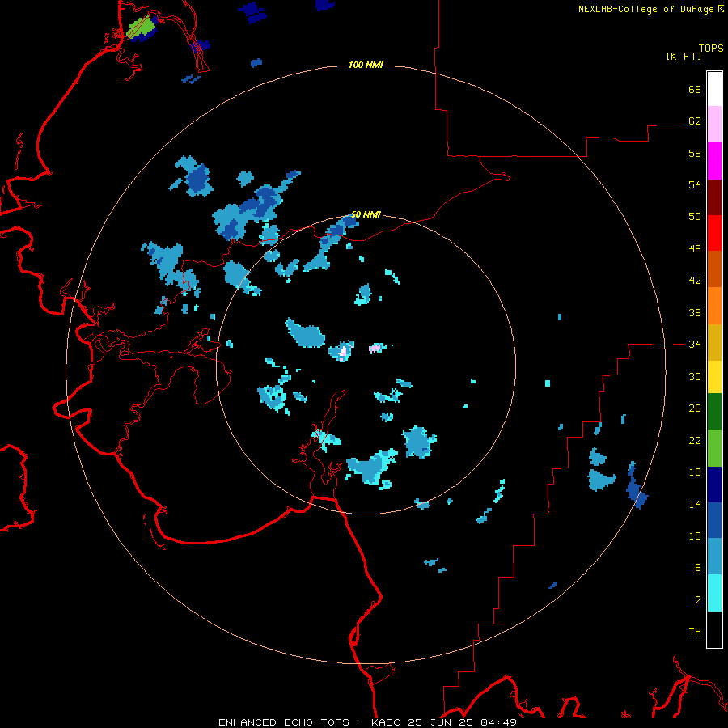The width and height of the screenshot is (728, 728).
Task: Click the "2" legend value
Action: [698, 599]
